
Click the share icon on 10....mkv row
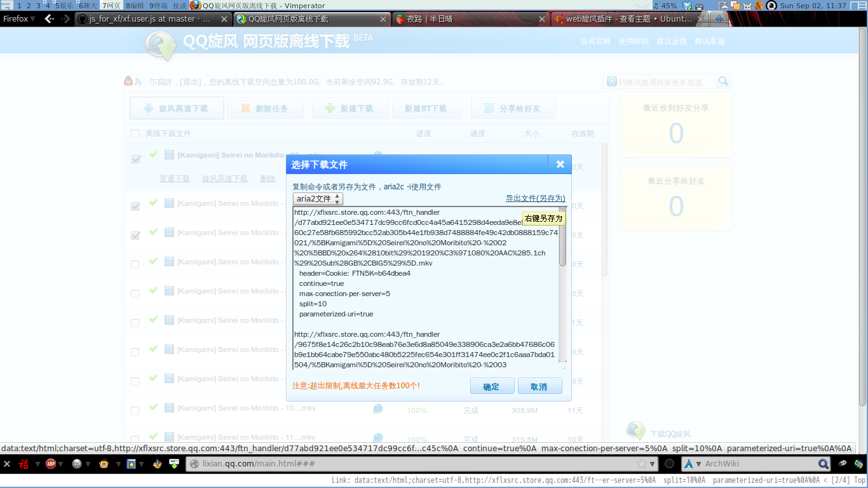click(x=378, y=409)
